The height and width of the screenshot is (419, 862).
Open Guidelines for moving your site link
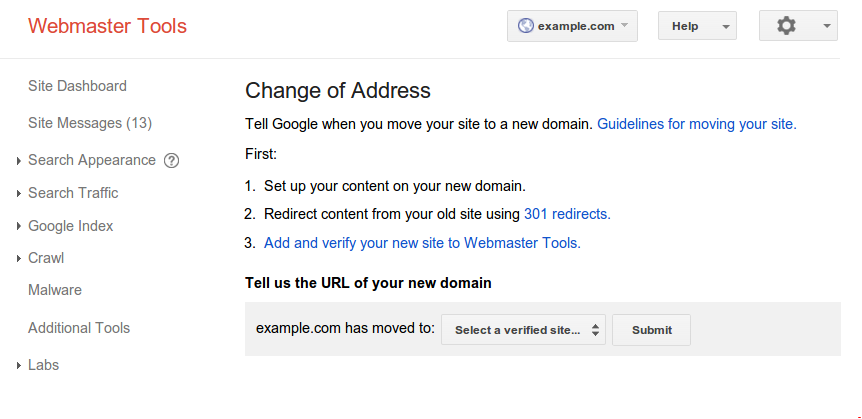pyautogui.click(x=697, y=124)
